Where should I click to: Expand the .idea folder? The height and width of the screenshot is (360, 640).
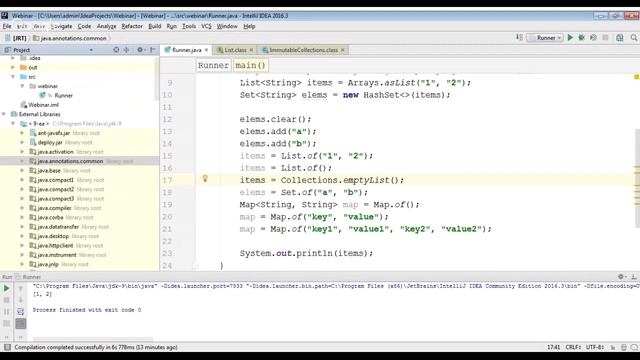(x=13, y=58)
